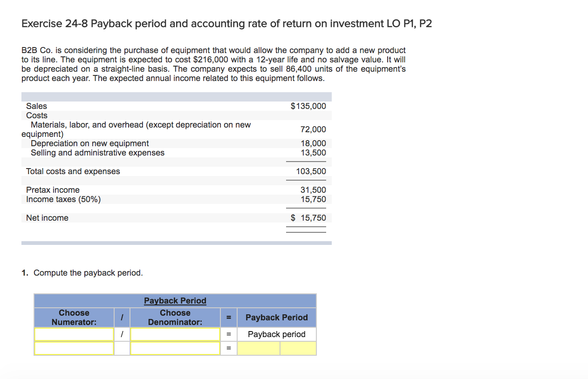Select the right yellow payback result cell

tap(298, 348)
